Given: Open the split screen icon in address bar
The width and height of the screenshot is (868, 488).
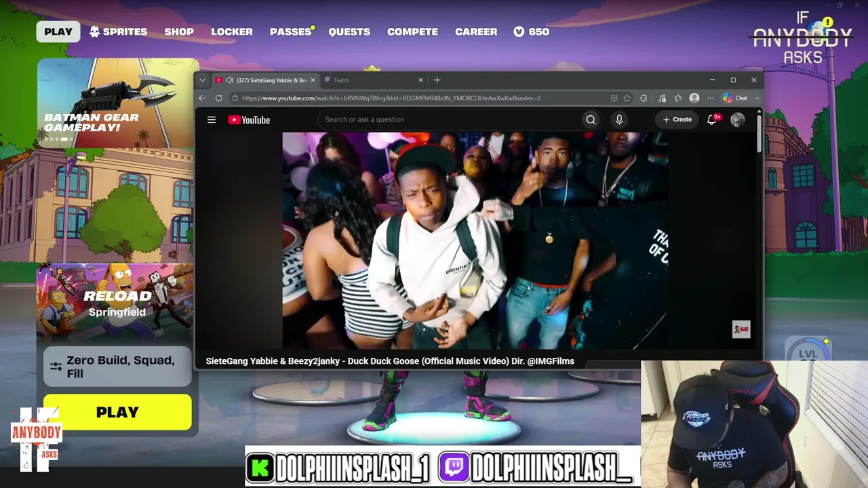Looking at the screenshot, I should click(614, 98).
